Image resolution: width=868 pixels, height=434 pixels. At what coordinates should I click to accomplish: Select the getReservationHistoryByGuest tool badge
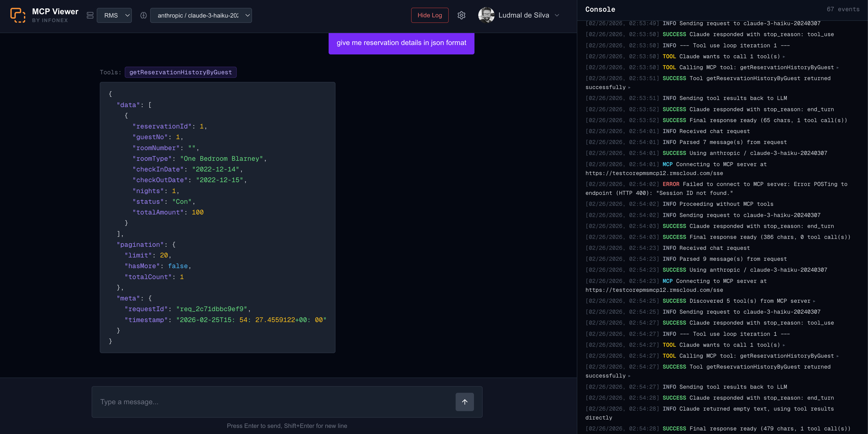pos(181,72)
